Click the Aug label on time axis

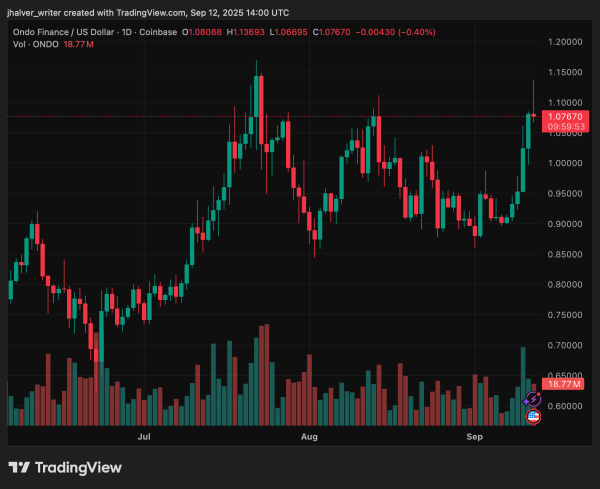pyautogui.click(x=309, y=437)
